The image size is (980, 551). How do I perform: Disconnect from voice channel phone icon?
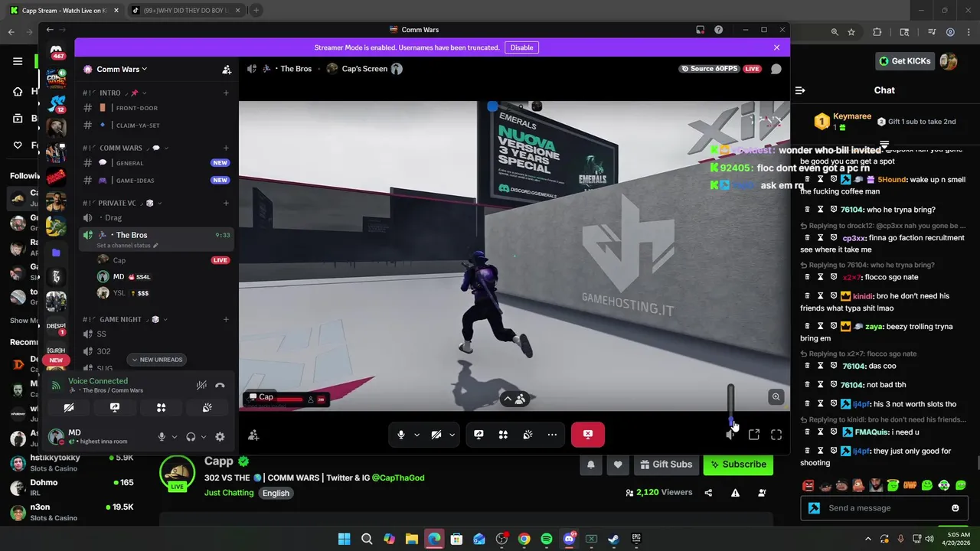point(220,386)
